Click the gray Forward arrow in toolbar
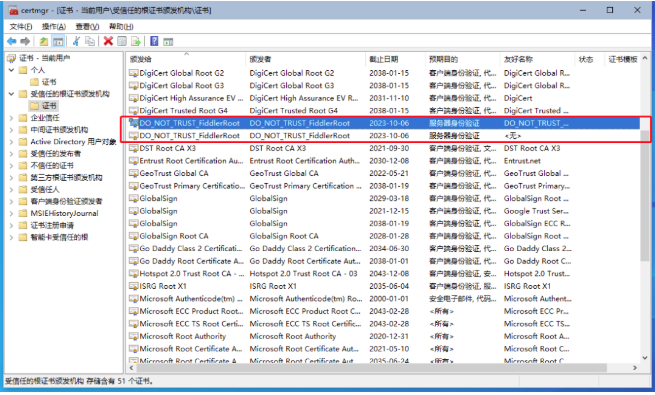The height and width of the screenshot is (395, 655). [x=25, y=41]
